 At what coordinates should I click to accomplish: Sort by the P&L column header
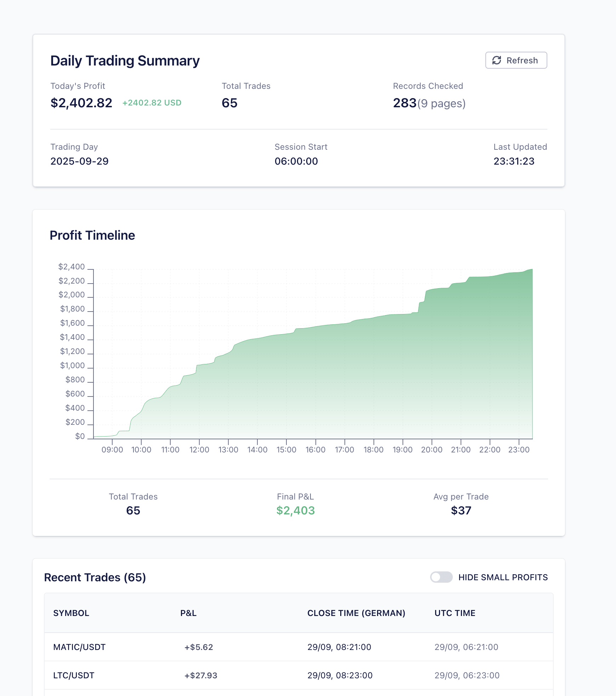click(x=187, y=613)
